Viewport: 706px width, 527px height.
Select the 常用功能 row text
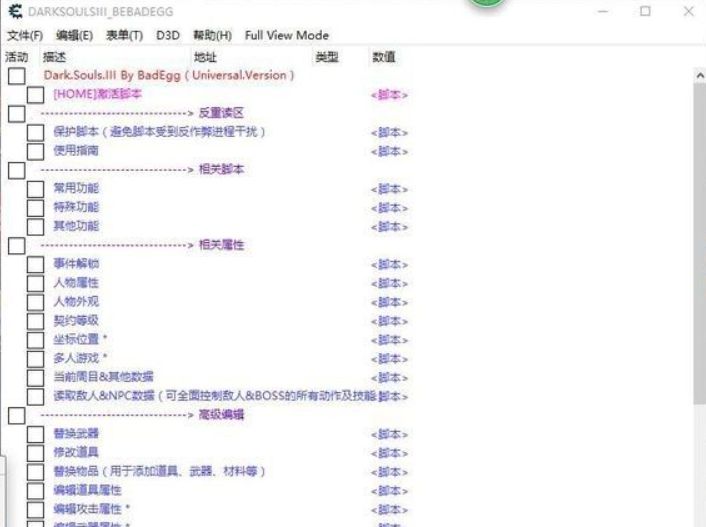click(76, 188)
